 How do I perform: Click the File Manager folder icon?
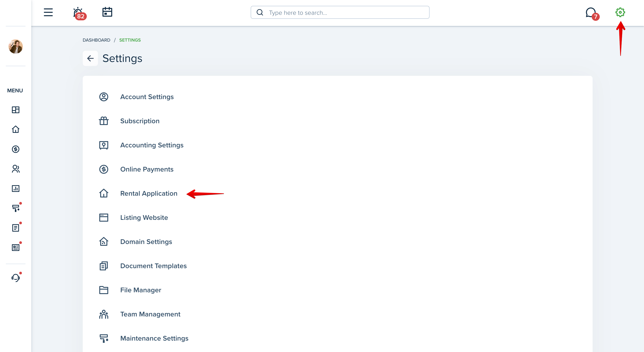point(104,290)
